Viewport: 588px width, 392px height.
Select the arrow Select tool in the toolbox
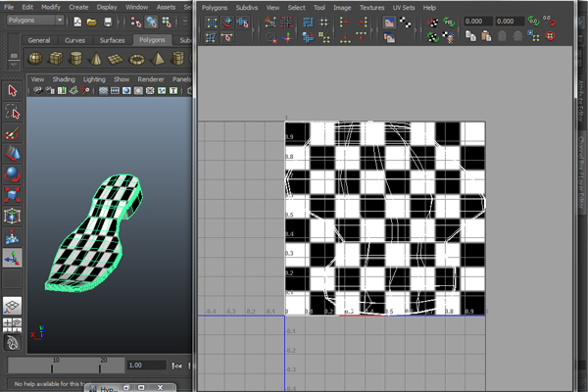13,91
